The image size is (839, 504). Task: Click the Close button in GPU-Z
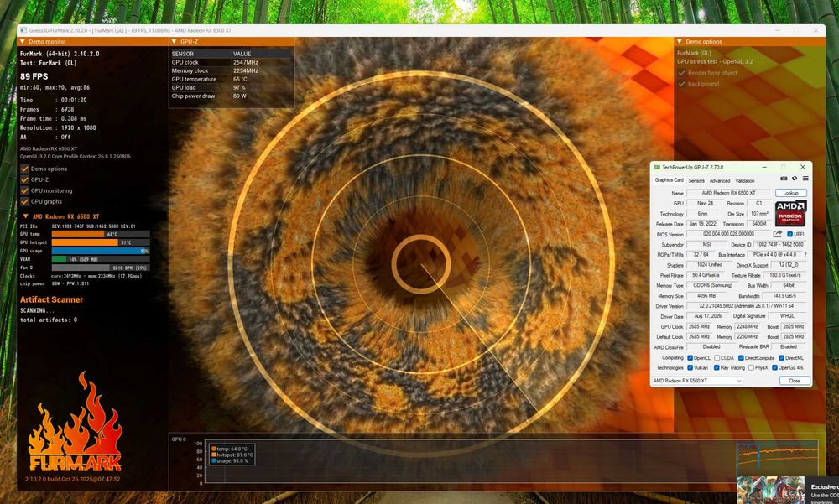pos(795,381)
